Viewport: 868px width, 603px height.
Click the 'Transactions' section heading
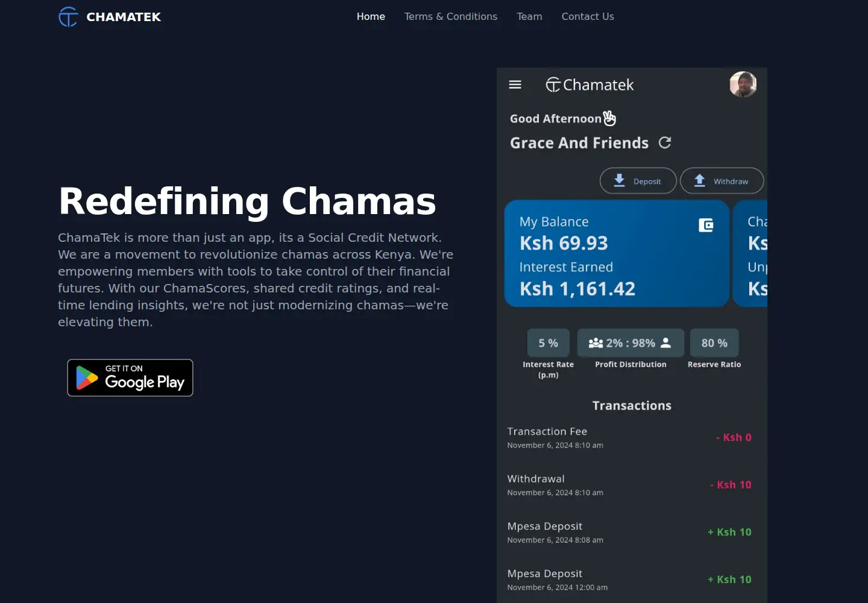[x=632, y=406]
